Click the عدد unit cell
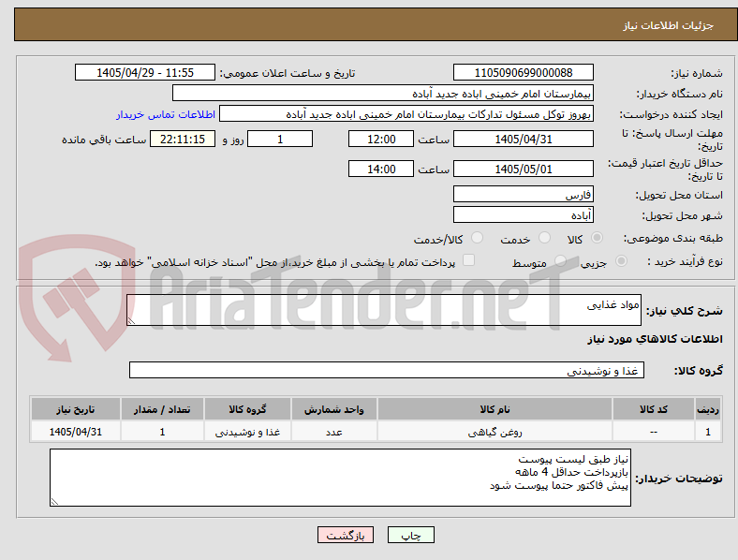Screen dimensions: 738x560 [333, 432]
